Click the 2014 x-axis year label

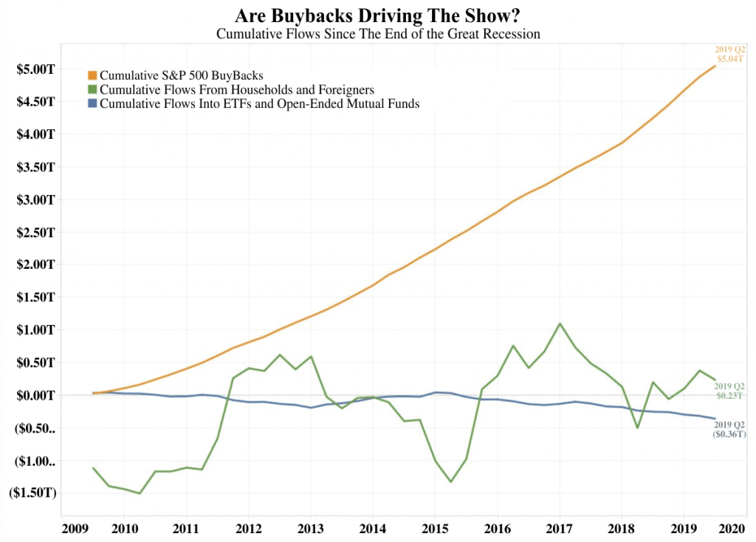(373, 529)
